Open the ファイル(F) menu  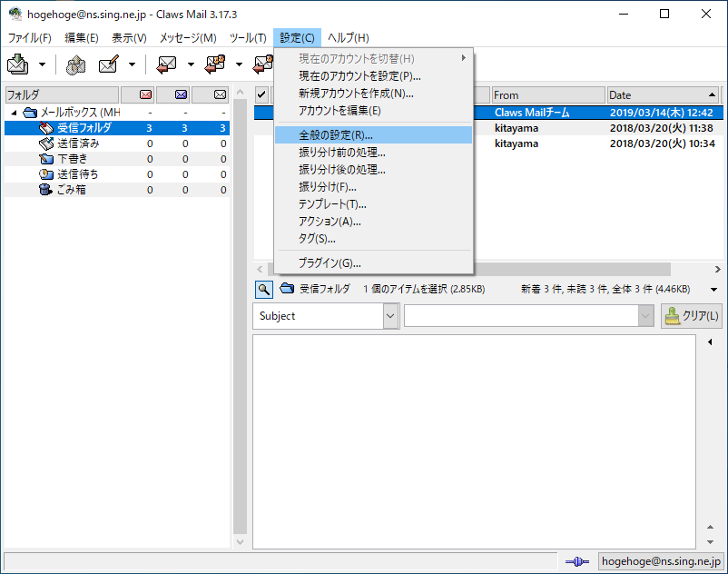tap(30, 37)
